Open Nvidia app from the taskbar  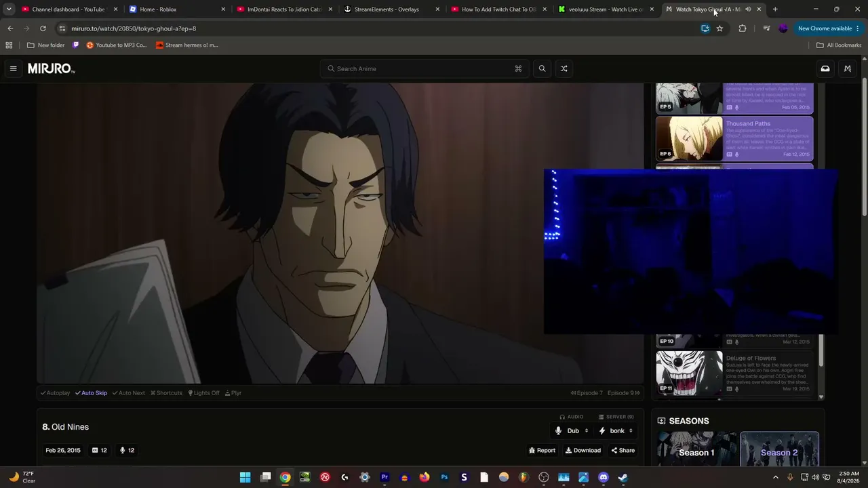point(305,477)
